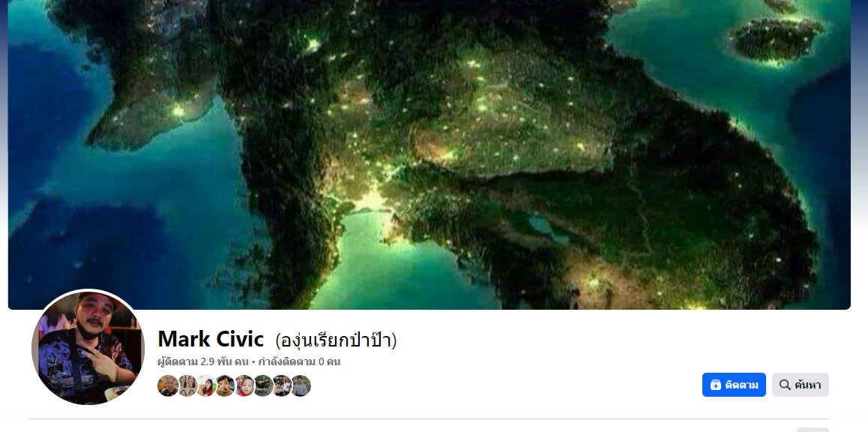Viewport: 868px width, 432px height.
Task: Click the Mark Civic profile name
Action: click(211, 339)
